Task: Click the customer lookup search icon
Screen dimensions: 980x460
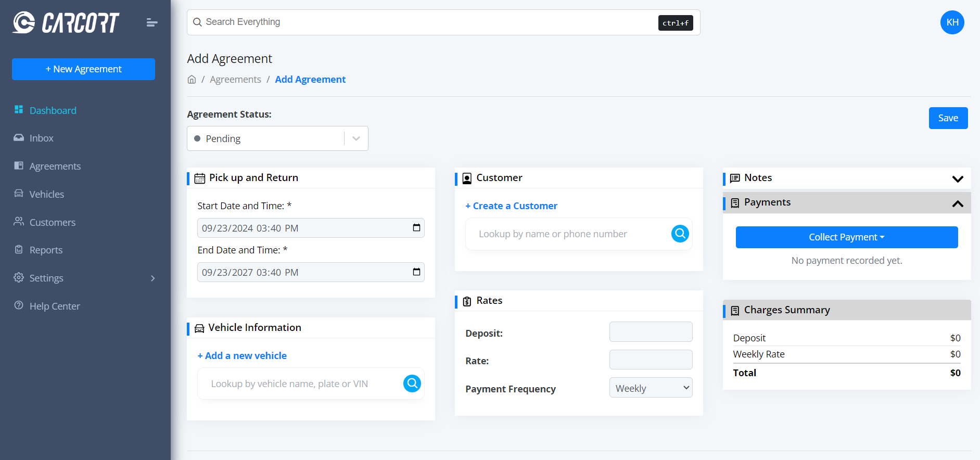Action: tap(680, 234)
